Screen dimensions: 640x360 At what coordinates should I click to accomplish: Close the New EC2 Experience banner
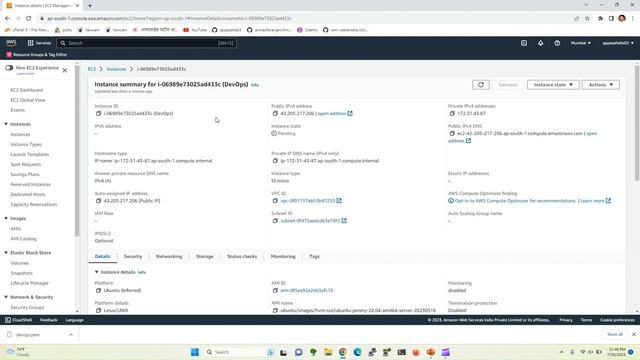point(64,70)
